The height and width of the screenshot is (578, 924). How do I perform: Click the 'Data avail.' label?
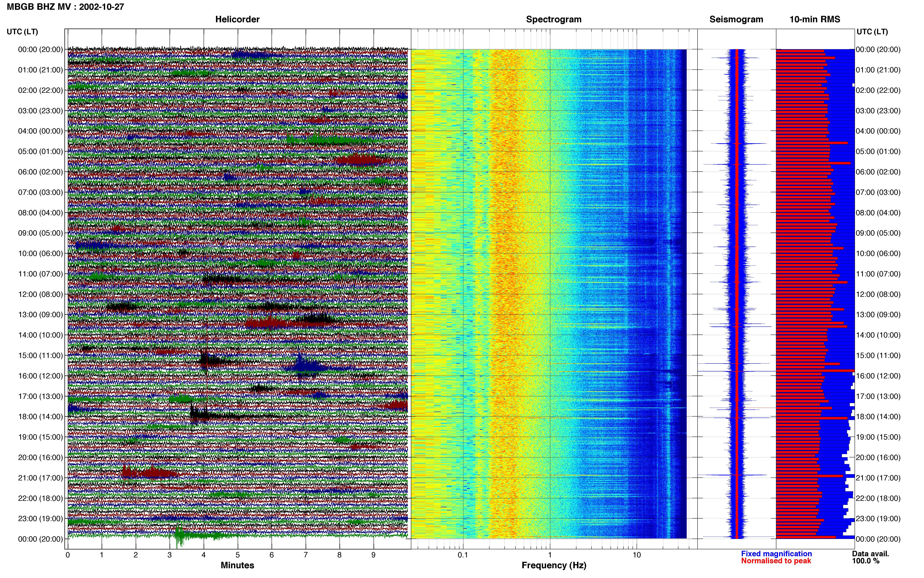click(870, 554)
